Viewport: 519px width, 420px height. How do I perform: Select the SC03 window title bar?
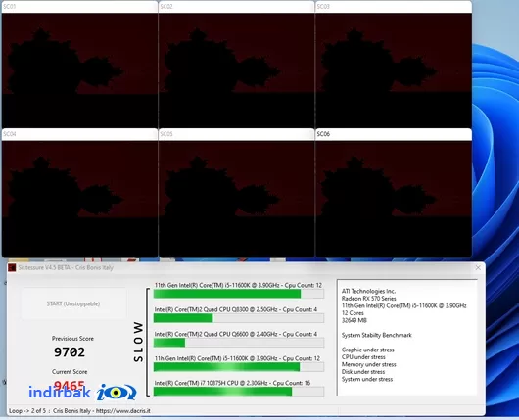pos(394,7)
